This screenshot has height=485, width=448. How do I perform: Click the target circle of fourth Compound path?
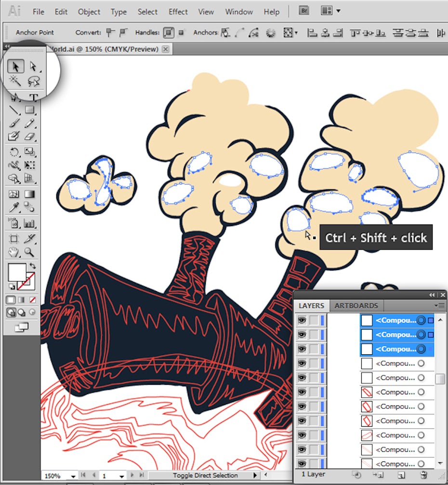click(421, 363)
